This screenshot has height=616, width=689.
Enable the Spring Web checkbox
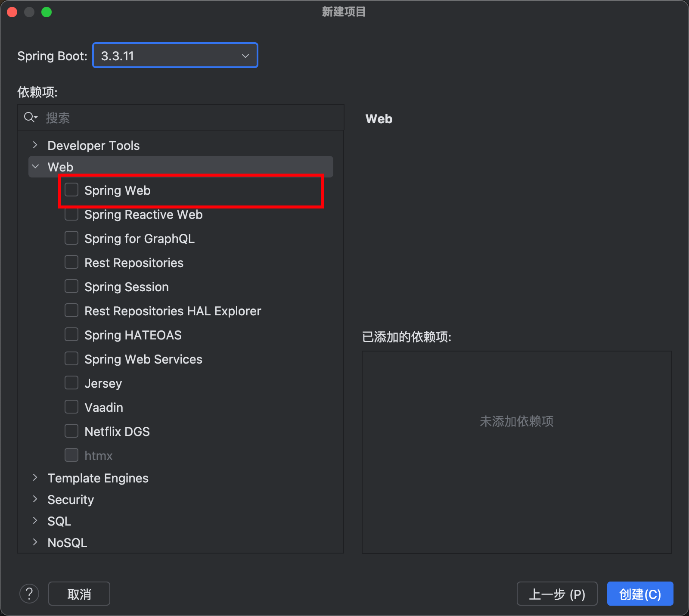pyautogui.click(x=71, y=190)
